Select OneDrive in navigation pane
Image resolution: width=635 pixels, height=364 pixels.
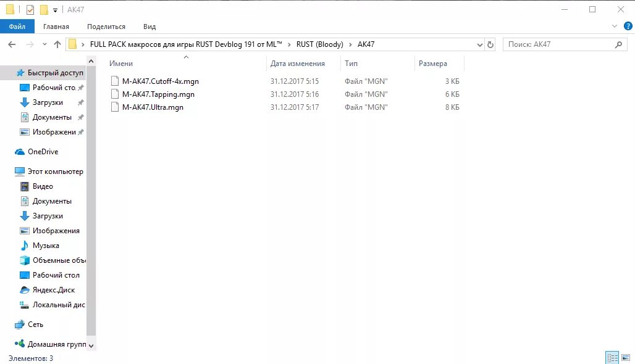(x=43, y=152)
